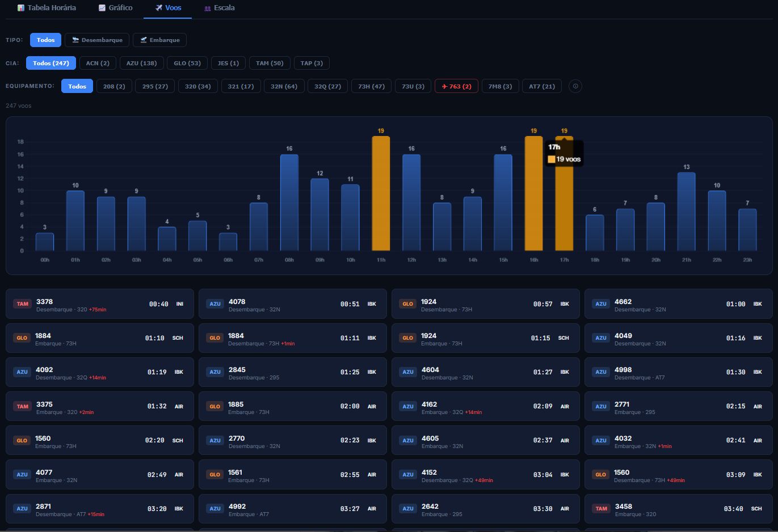Click the info icon after AT7 filter
Viewport: 778px width, 532px height.
(x=575, y=86)
